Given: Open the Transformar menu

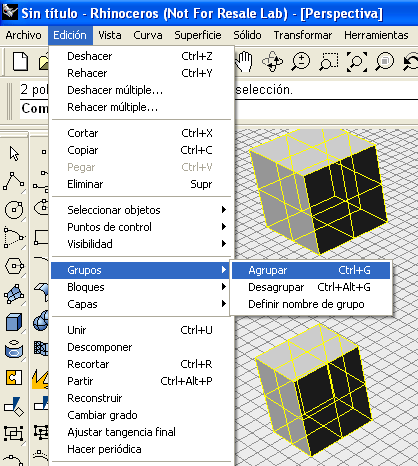Looking at the screenshot, I should [x=303, y=35].
